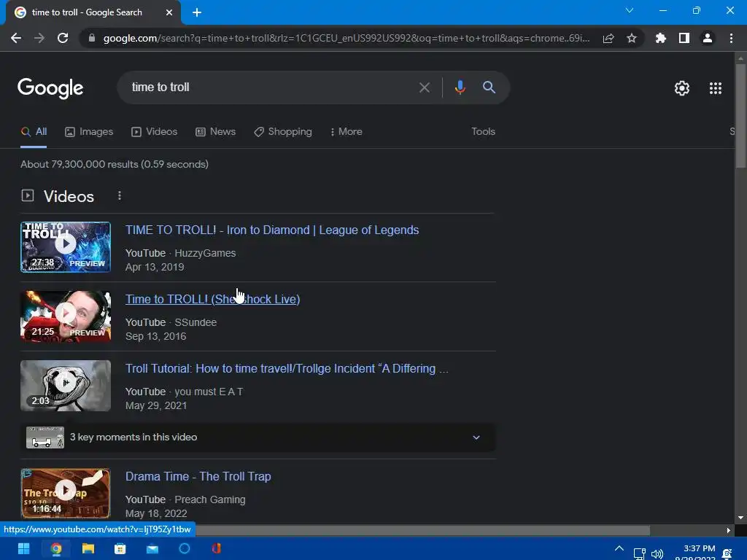Screen dimensions: 747x560
Task: View the site lock icon info
Action: click(92, 38)
